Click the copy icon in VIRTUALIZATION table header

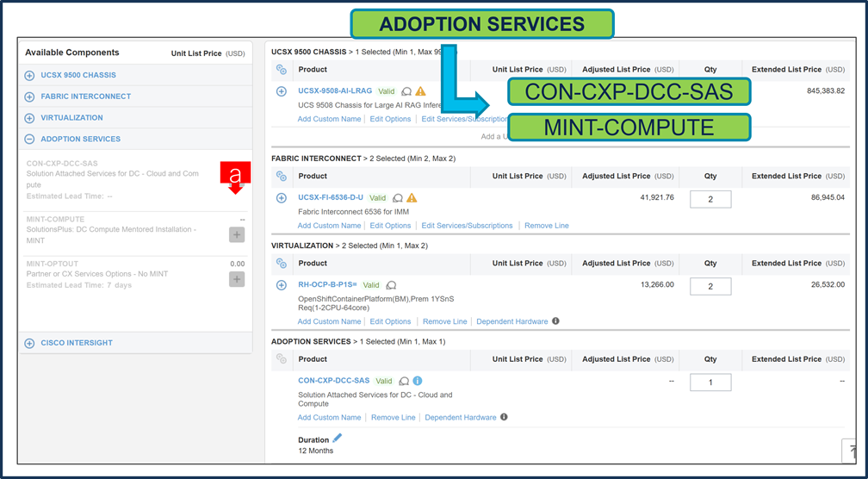pos(282,264)
